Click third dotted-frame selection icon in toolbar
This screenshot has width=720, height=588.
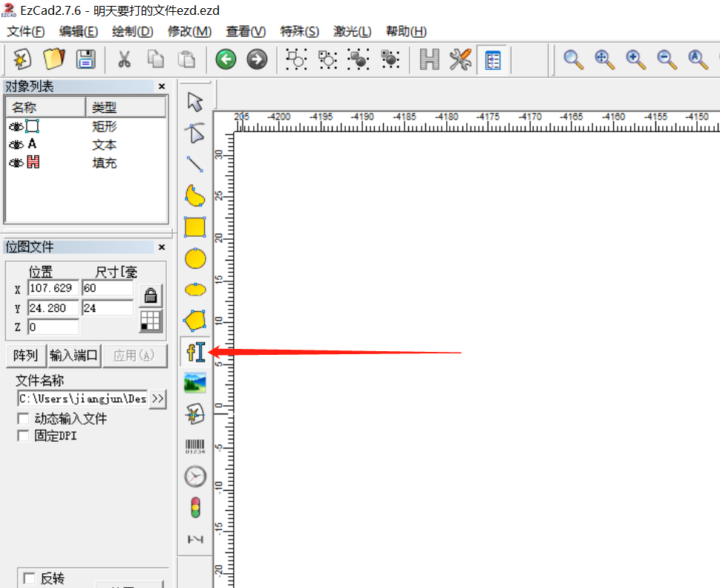[359, 59]
